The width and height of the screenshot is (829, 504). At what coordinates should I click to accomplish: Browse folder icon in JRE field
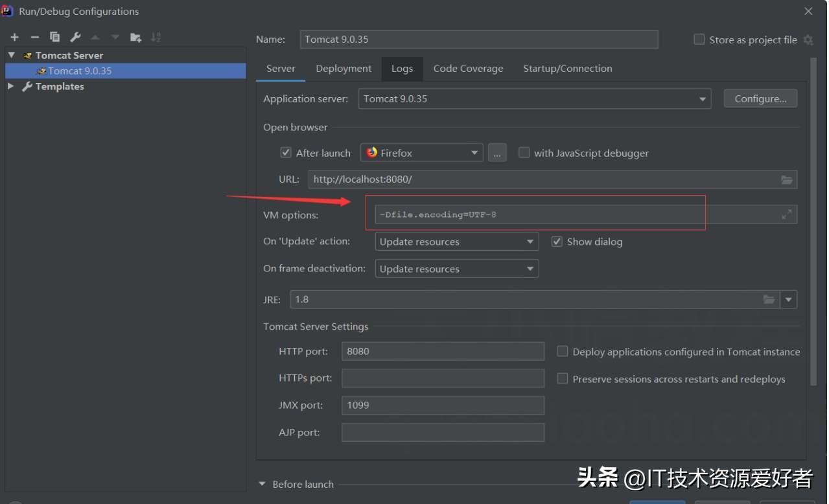coord(769,299)
